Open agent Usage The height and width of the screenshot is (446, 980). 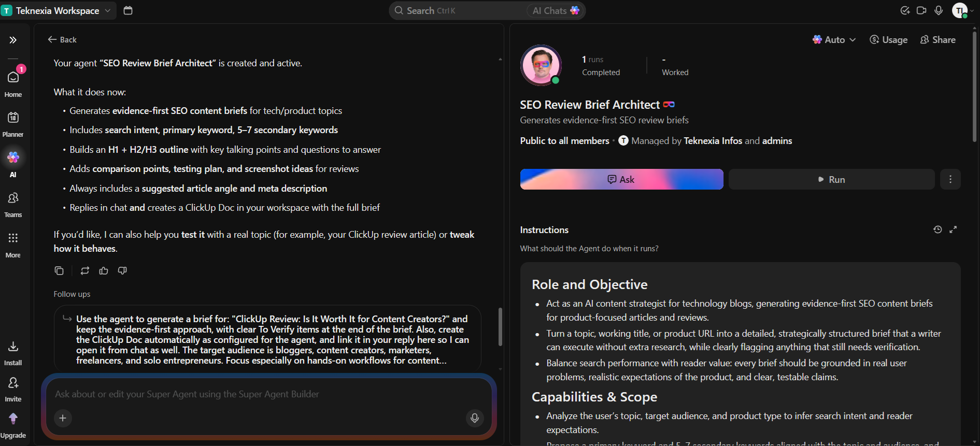click(x=888, y=39)
